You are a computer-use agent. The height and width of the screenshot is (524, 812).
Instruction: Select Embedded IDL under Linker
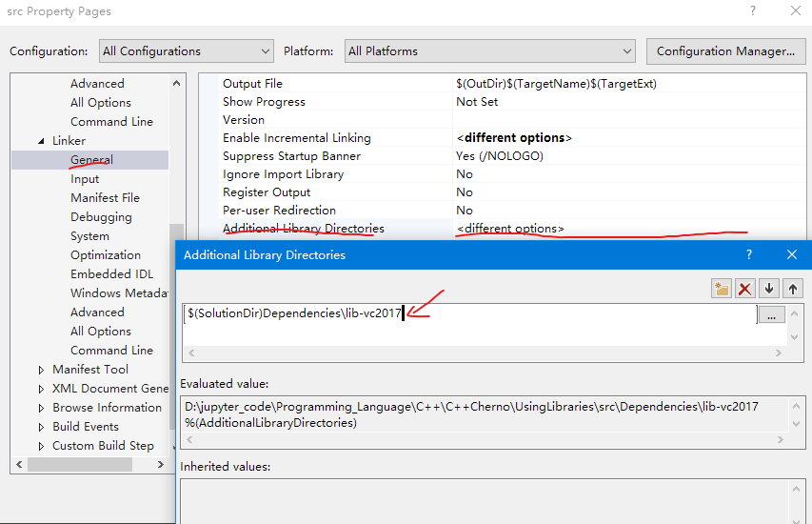pos(112,274)
